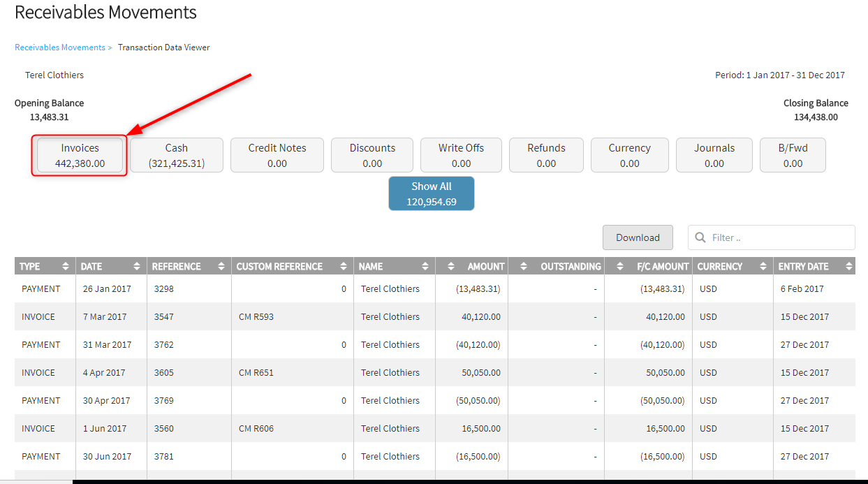Viewport: 868px width, 484px height.
Task: Sort table by the TYPE column arrows
Action: coord(66,266)
